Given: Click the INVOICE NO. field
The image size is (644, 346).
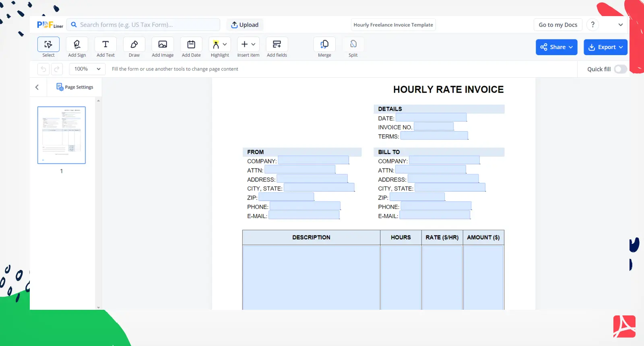Looking at the screenshot, I should point(434,126).
